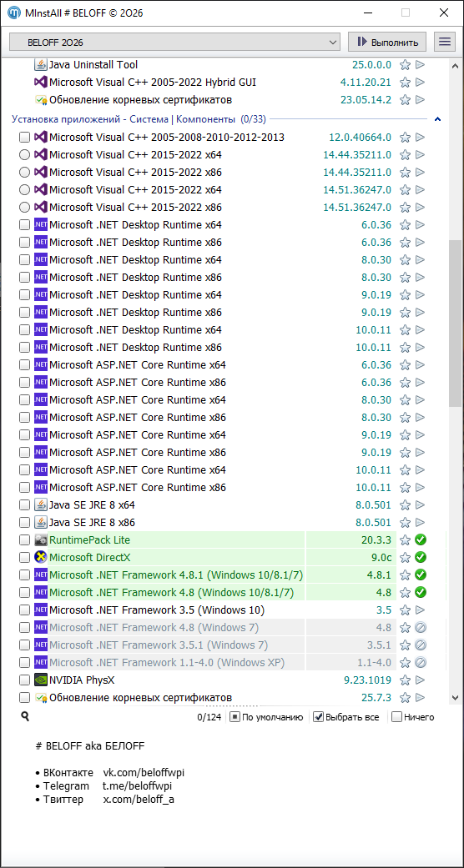This screenshot has width=464, height=868.
Task: Toggle the 'Выбрать все' checkbox
Action: (318, 717)
